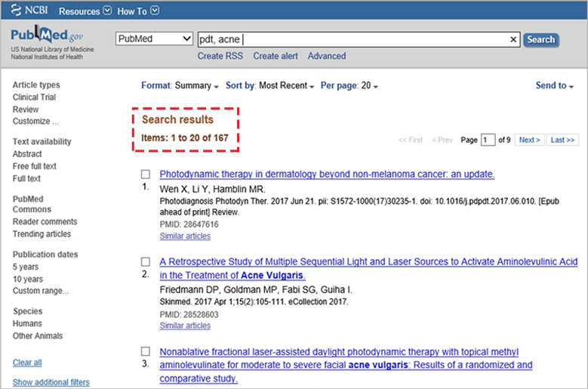588x389 pixels.
Task: Jump to Last results page
Action: pos(562,140)
